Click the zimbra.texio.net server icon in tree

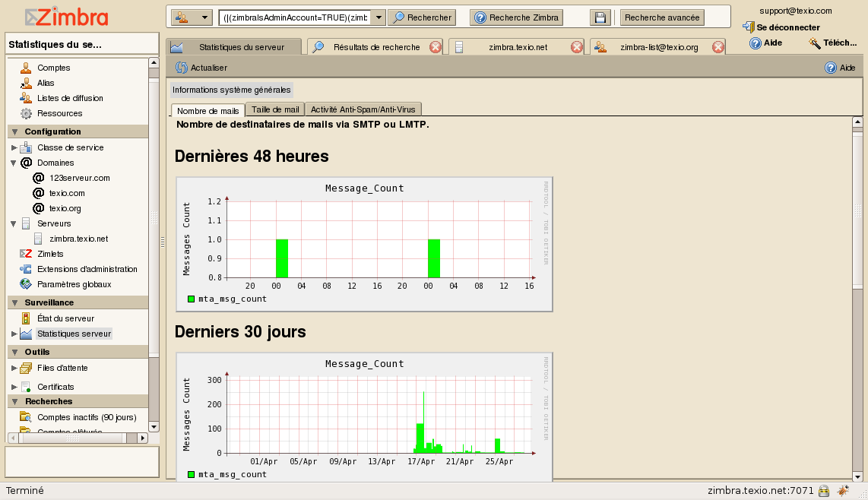pos(38,239)
